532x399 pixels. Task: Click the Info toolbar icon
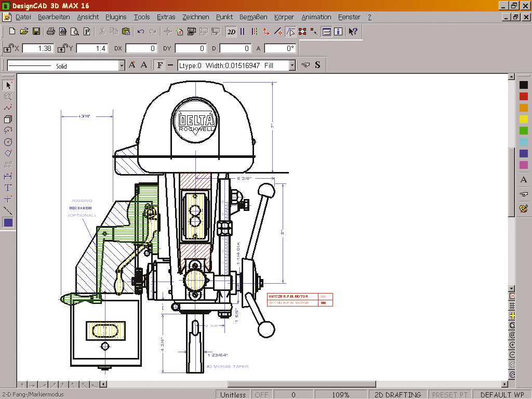point(338,32)
